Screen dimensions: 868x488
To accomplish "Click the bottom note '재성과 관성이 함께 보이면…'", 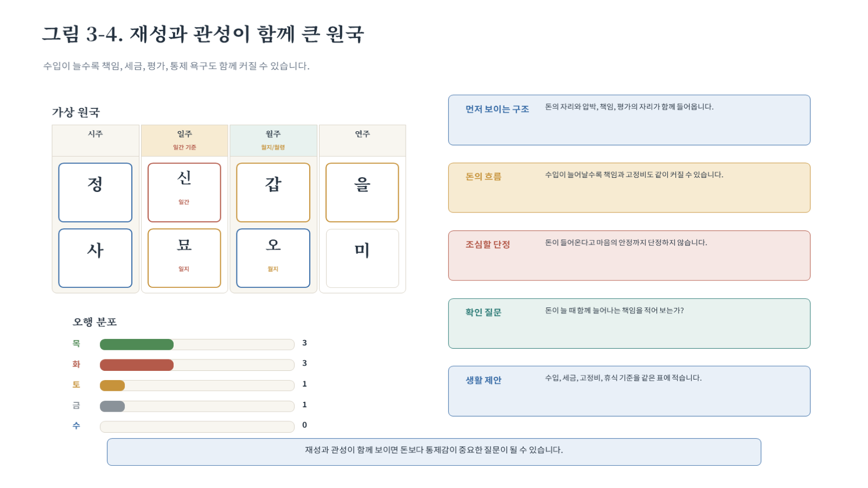I will tap(434, 452).
